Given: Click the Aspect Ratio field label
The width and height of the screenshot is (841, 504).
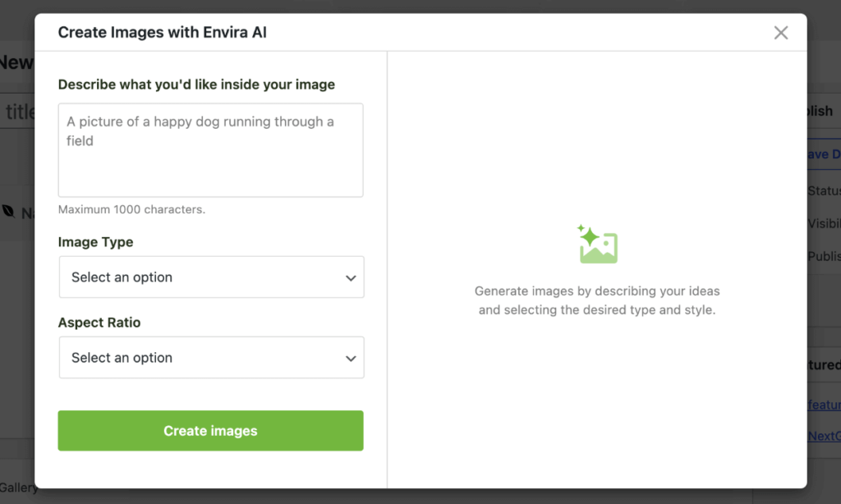Looking at the screenshot, I should click(x=99, y=323).
